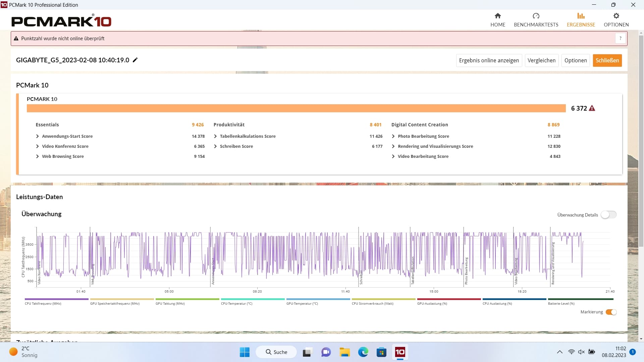The image size is (644, 362).
Task: Open File Explorer from the taskbar
Action: coord(344,352)
